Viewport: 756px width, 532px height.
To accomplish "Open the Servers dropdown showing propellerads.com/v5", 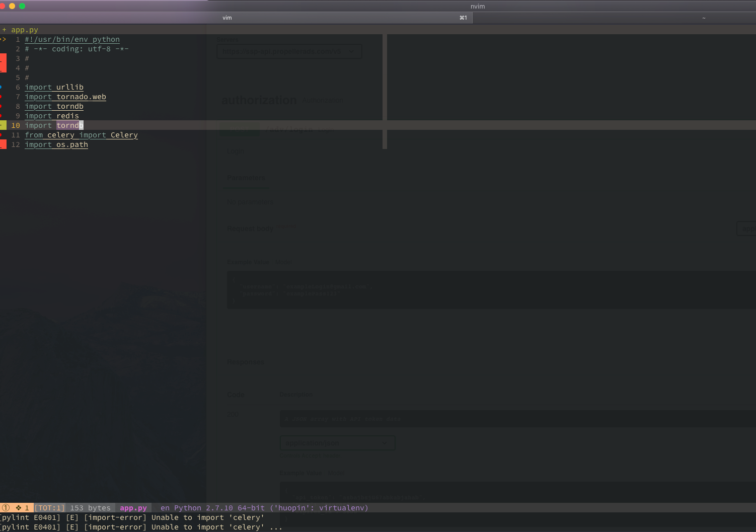I will click(x=289, y=51).
